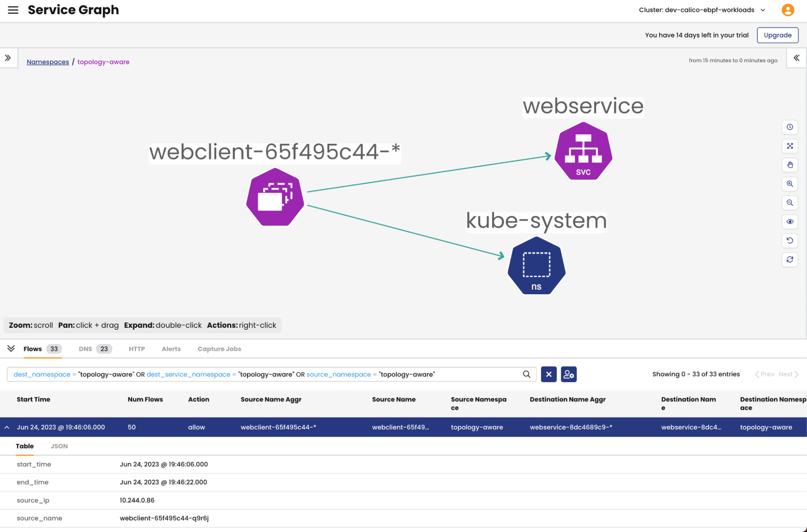Image resolution: width=807 pixels, height=532 pixels.
Task: Click the Source Name column header
Action: coord(394,399)
